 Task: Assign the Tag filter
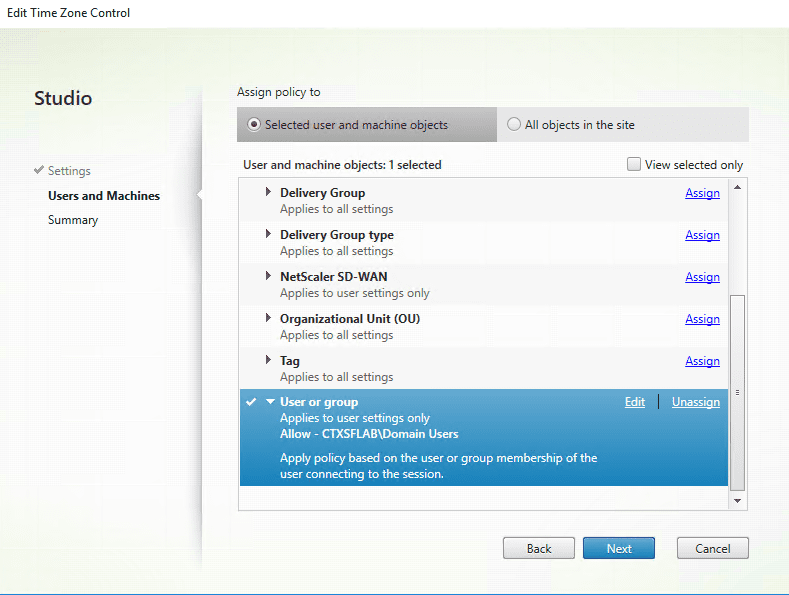click(x=702, y=361)
